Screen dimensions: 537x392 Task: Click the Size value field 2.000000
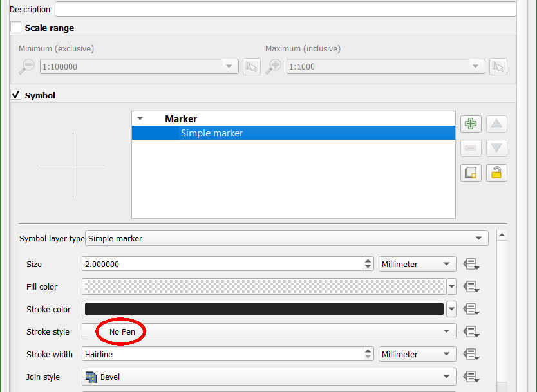(x=222, y=264)
